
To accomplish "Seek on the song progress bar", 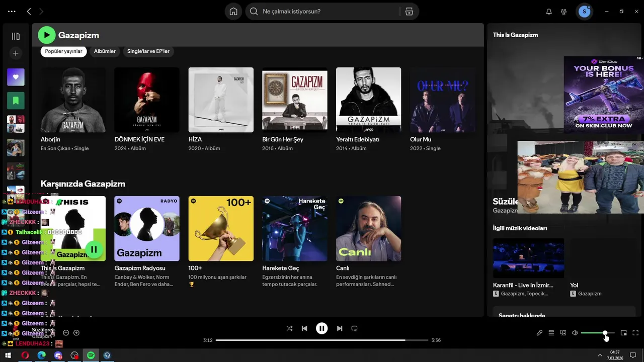I will [x=322, y=340].
